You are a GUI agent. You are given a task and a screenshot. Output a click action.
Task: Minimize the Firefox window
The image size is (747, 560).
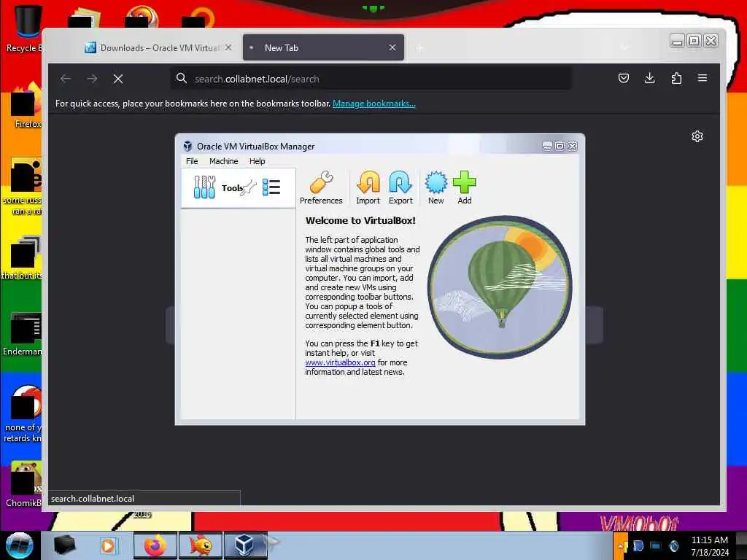677,41
